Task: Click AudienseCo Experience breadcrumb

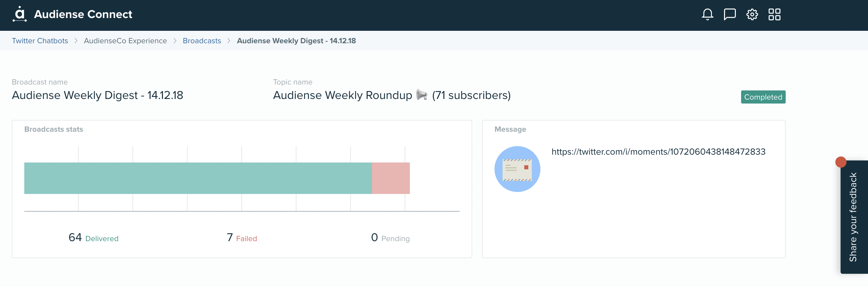Action: (x=125, y=41)
